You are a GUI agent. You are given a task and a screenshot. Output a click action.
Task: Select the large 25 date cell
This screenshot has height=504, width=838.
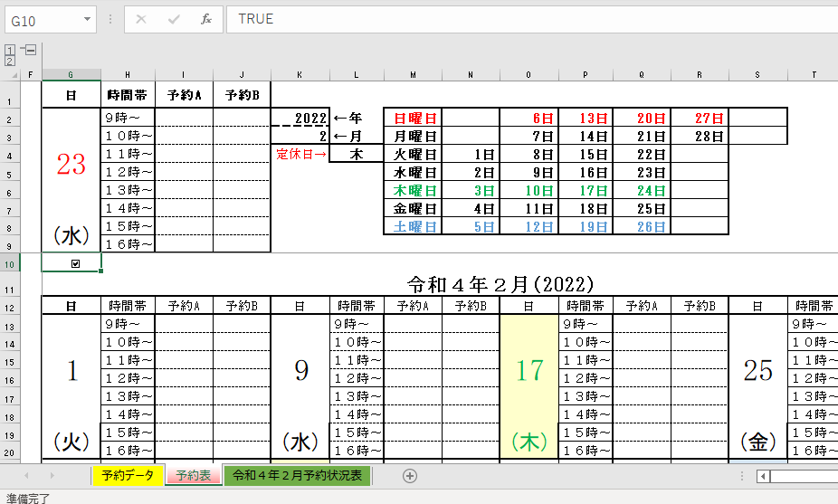click(757, 371)
